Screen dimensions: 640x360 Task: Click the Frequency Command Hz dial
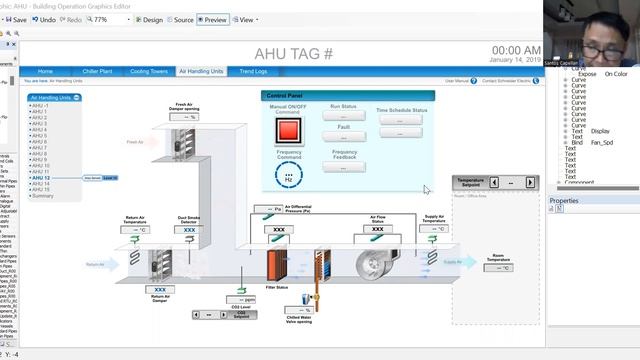click(x=289, y=175)
